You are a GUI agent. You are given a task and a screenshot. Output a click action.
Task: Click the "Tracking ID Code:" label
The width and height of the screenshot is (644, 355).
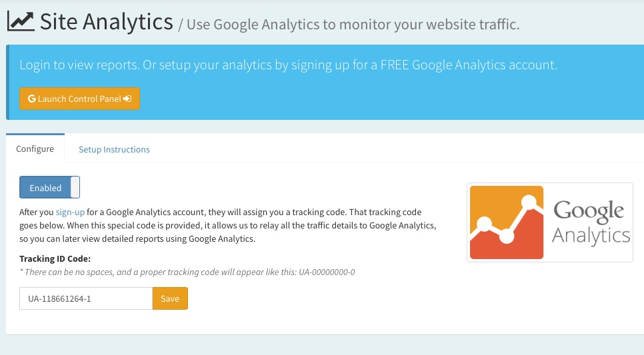click(x=55, y=258)
